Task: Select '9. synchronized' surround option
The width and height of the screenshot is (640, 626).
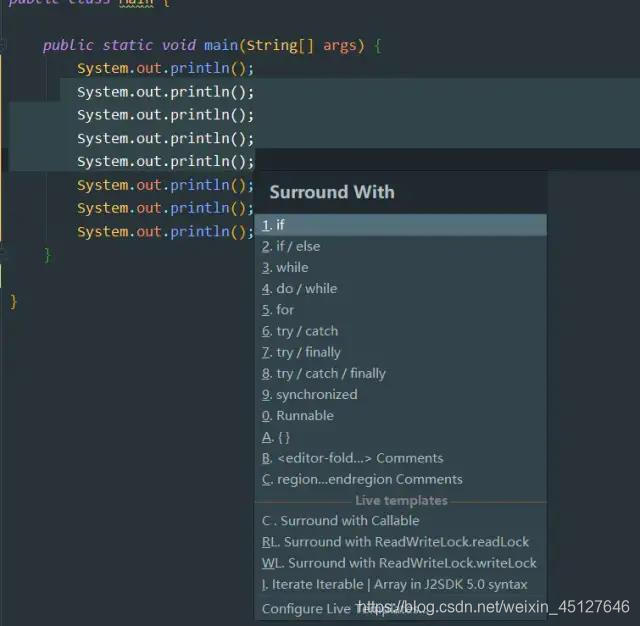Action: (x=400, y=395)
